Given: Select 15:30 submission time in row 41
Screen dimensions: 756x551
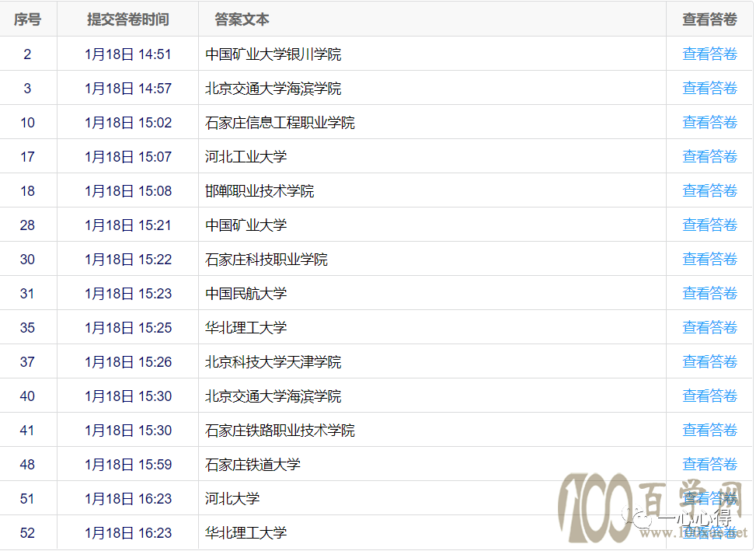Looking at the screenshot, I should [x=128, y=431].
